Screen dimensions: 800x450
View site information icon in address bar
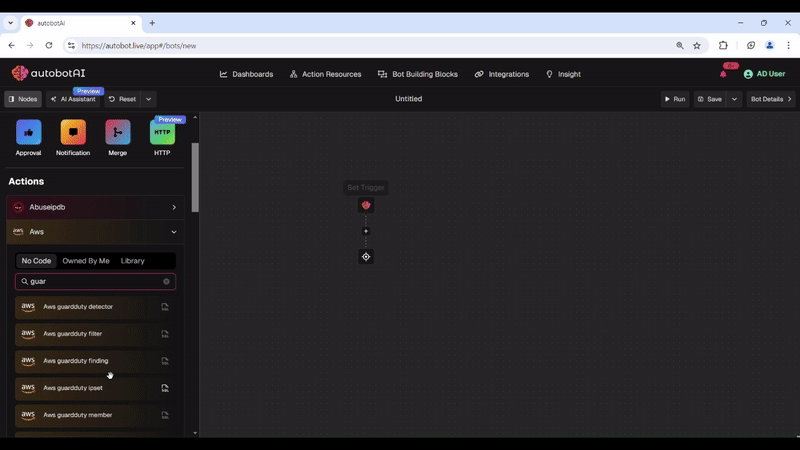tap(71, 45)
